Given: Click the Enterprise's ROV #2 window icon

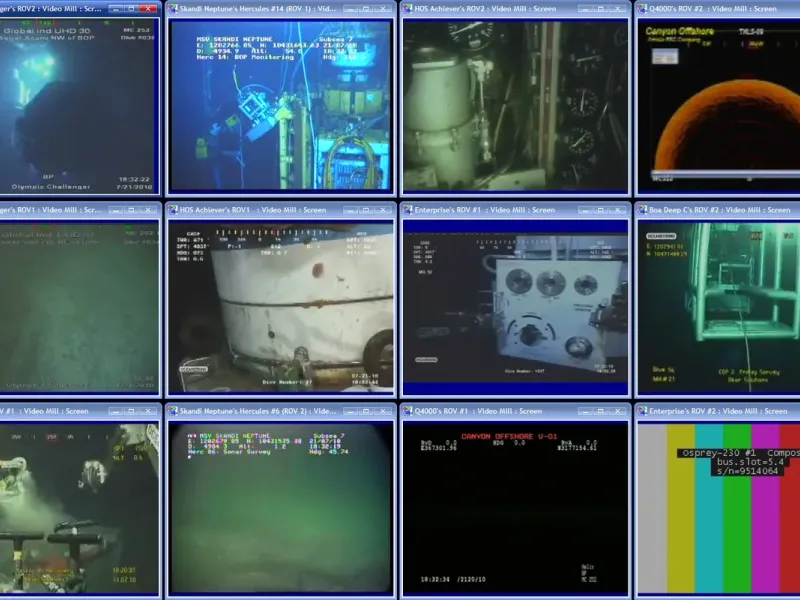Looking at the screenshot, I should (x=642, y=411).
